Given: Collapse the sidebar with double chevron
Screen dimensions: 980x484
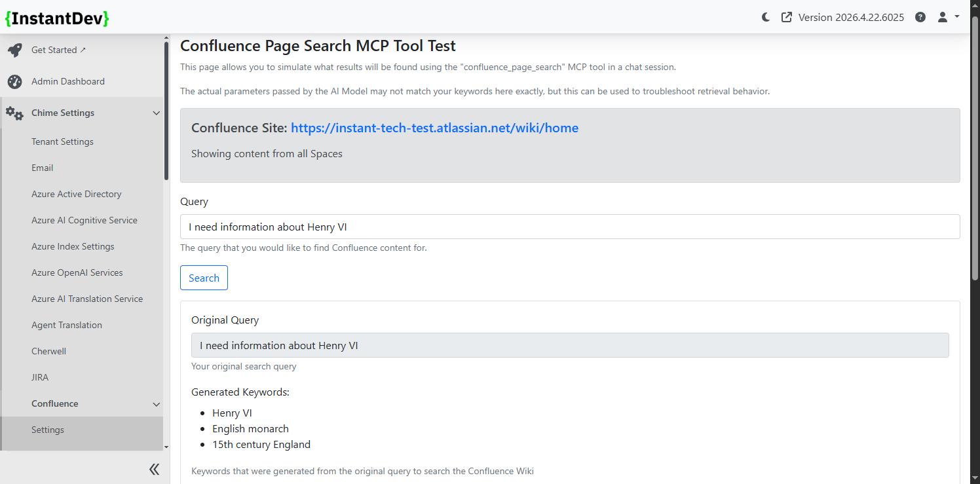Looking at the screenshot, I should coord(154,469).
